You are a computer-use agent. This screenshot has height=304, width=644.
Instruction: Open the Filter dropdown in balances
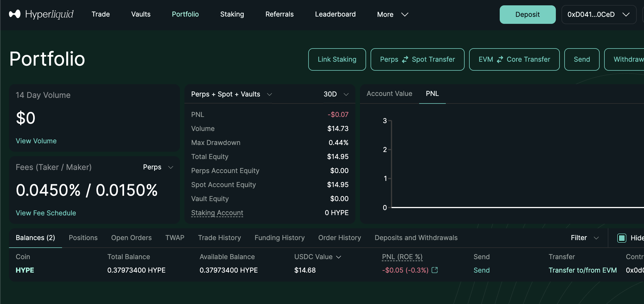(584, 238)
